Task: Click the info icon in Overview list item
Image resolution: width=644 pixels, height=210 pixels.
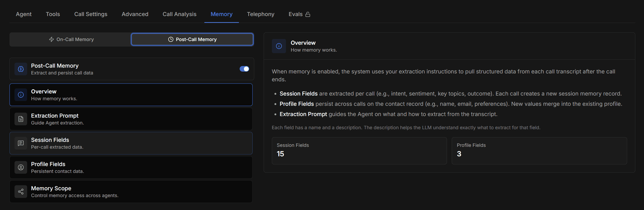Action: [x=21, y=95]
